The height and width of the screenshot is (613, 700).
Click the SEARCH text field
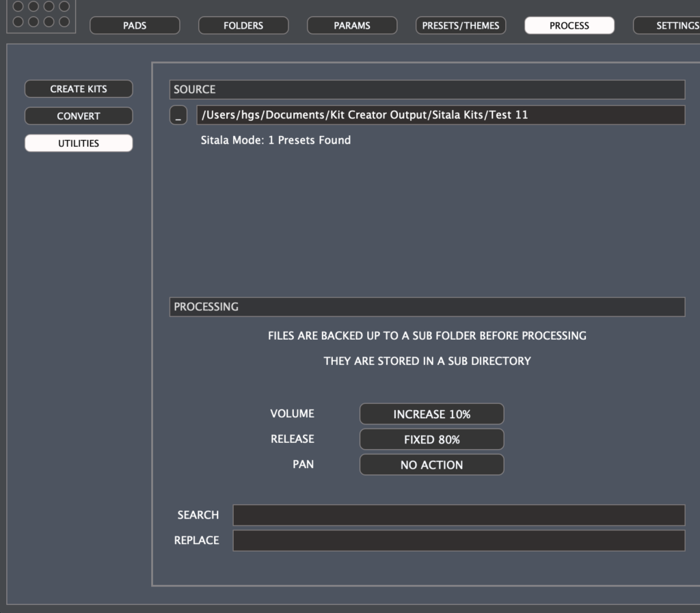[x=459, y=515]
